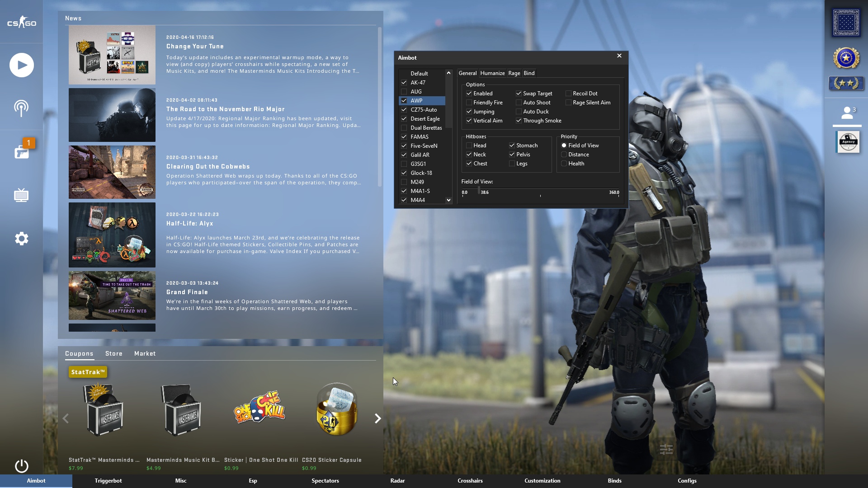Select the Health priority radio button

click(x=564, y=164)
